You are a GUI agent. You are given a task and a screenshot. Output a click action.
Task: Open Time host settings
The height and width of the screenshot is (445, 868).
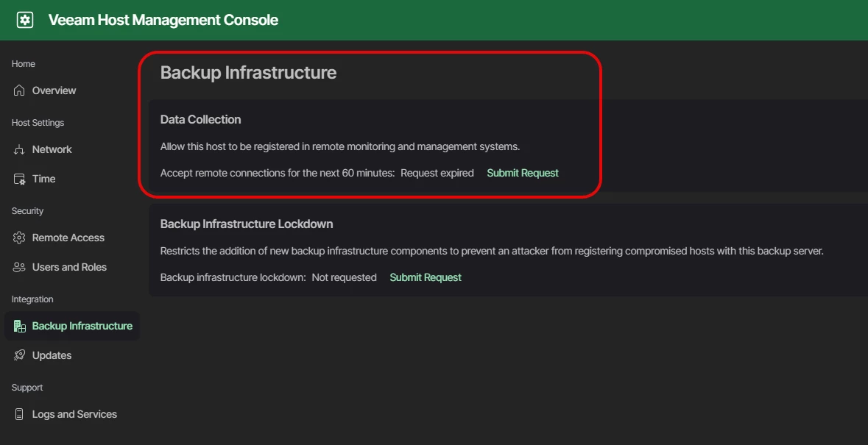tap(43, 179)
